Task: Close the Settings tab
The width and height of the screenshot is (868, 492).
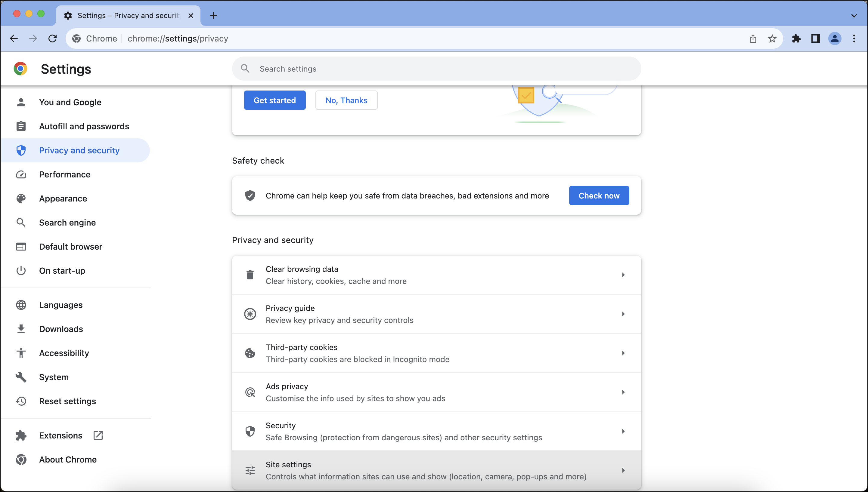Action: coord(191,16)
